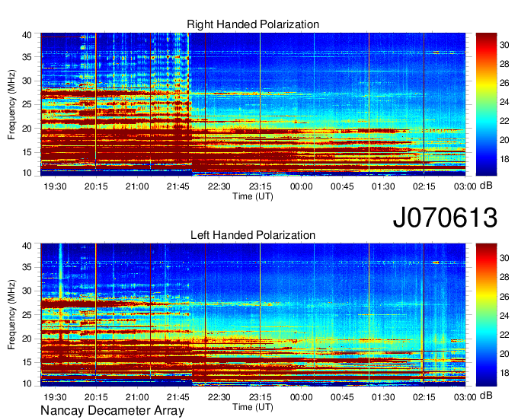Click the 03:00 tick under Left Handed plot
Screen dimensions: 518x420
(465, 397)
